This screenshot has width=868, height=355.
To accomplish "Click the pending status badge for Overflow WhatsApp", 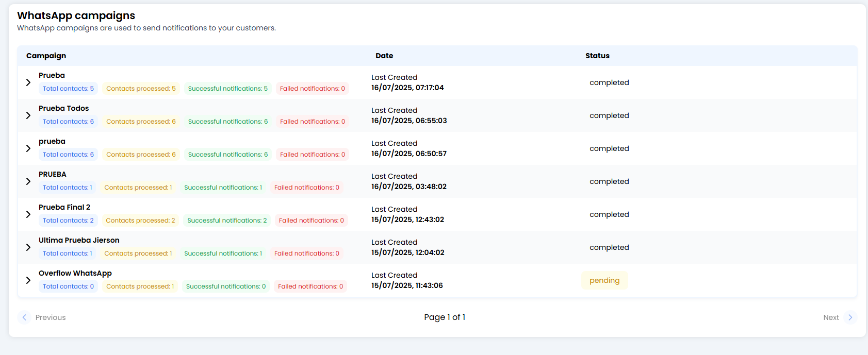I will coord(604,280).
